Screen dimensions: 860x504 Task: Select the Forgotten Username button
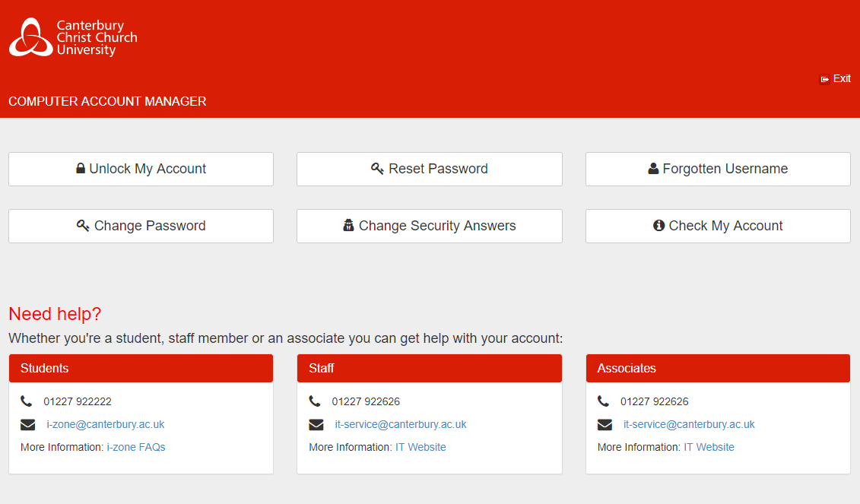pos(718,169)
